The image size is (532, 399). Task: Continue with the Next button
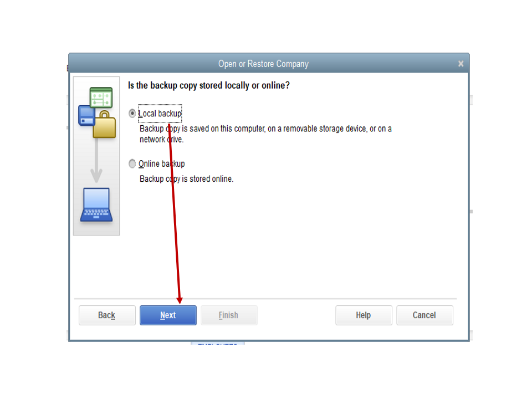click(168, 315)
